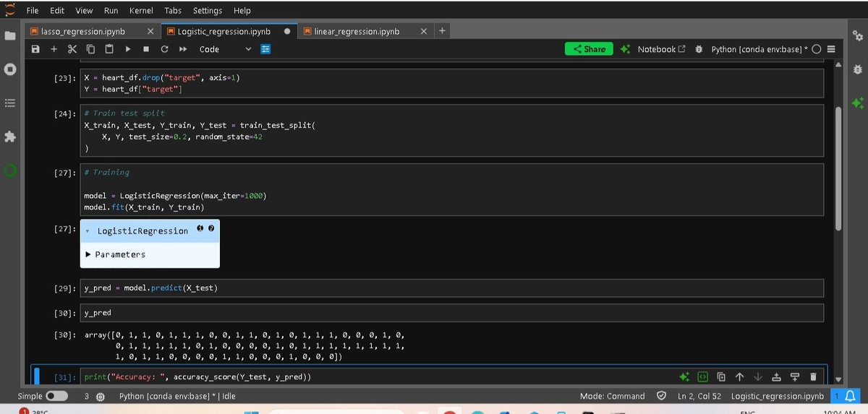This screenshot has height=414, width=868.
Task: Click the AI sparkle icon in cell 31 toolbar
Action: pyautogui.click(x=684, y=376)
